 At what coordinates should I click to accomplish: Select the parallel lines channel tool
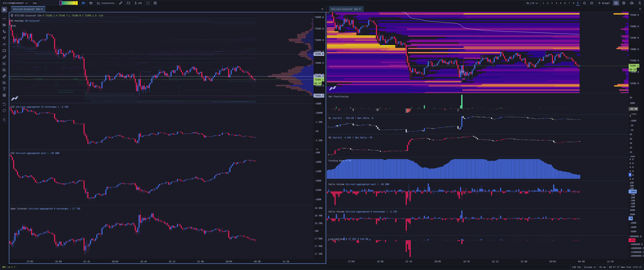click(4, 44)
